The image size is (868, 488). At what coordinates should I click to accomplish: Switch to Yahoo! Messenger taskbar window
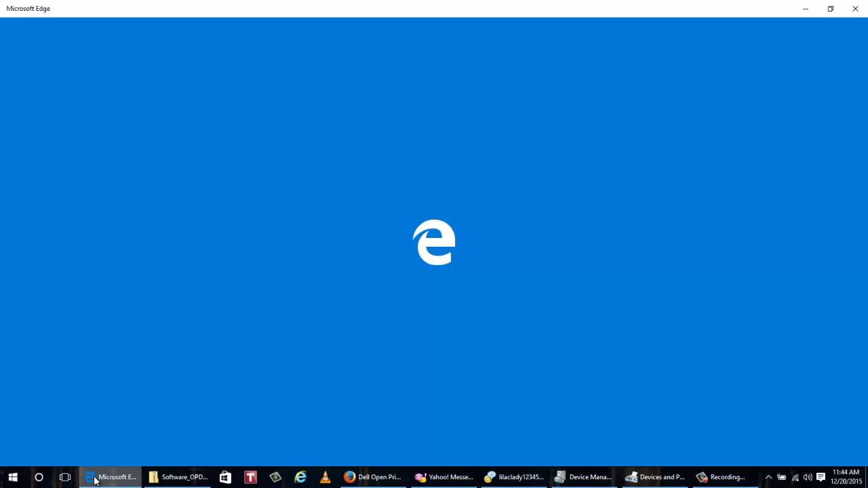click(443, 477)
